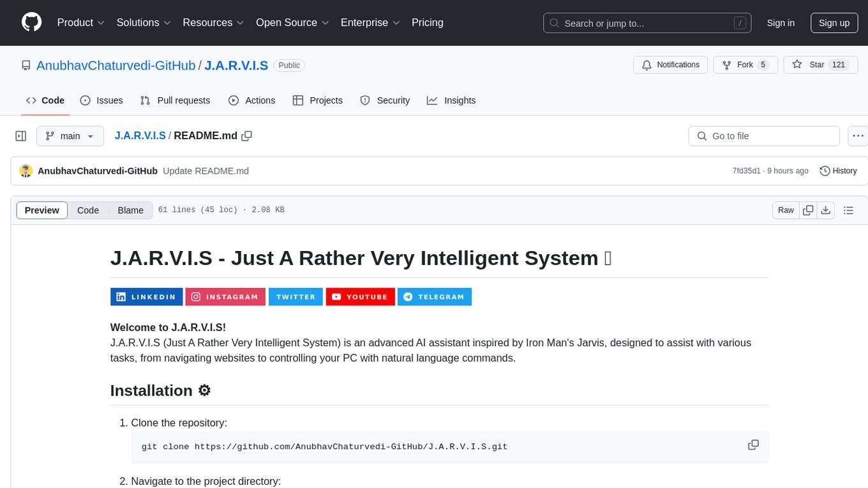Click the Welcome to J.A.R.V.I.S! text
The image size is (868, 488).
168,327
